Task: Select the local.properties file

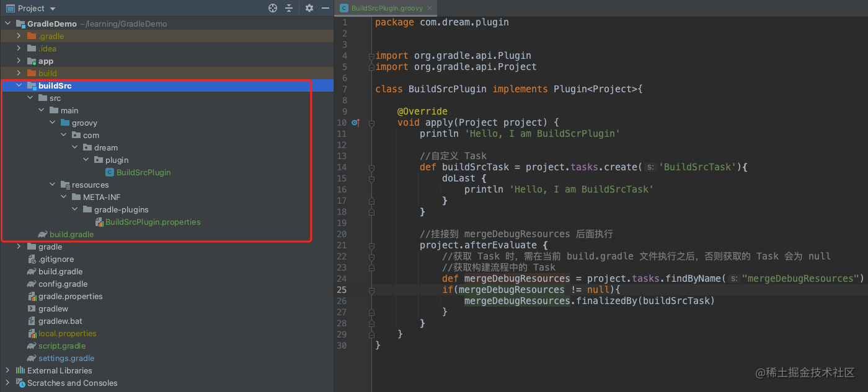Action: click(x=67, y=333)
